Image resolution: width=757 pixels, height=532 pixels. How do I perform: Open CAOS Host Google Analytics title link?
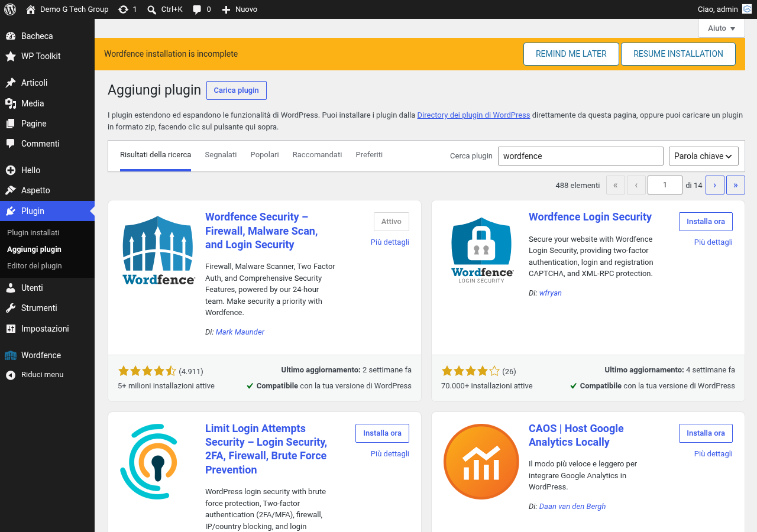[576, 436]
